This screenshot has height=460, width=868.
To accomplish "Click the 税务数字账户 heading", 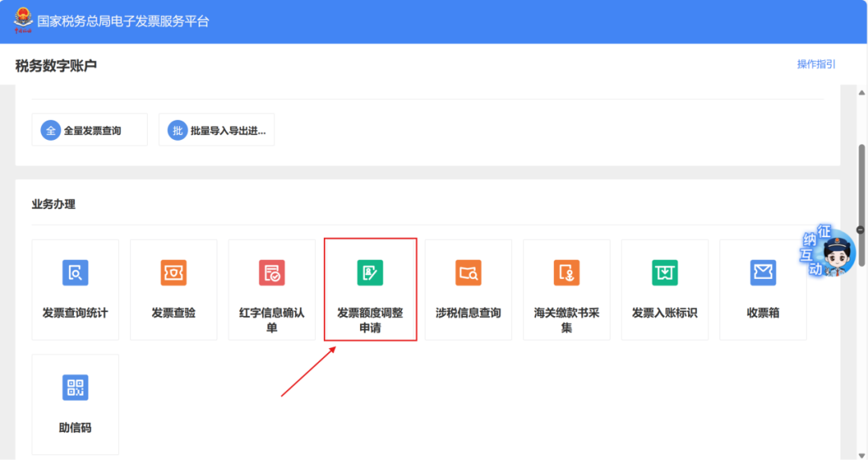I will 56,65.
